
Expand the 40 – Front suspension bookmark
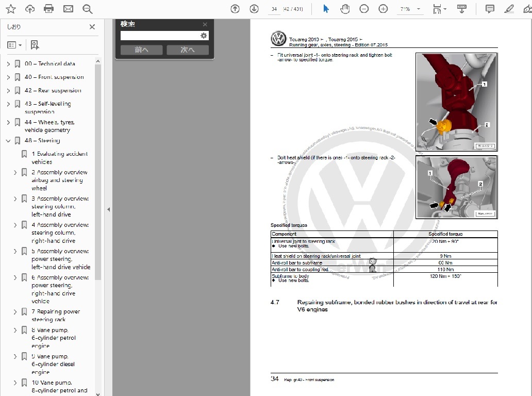coord(8,77)
